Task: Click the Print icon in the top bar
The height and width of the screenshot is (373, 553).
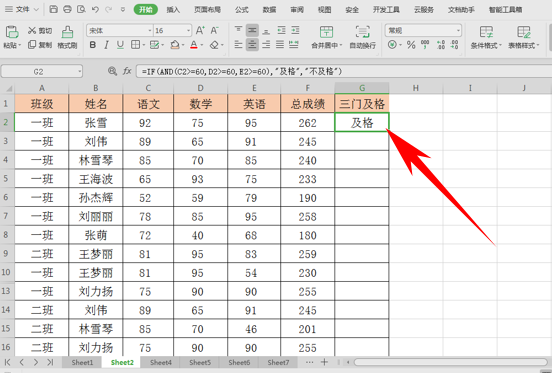Action: click(x=67, y=9)
